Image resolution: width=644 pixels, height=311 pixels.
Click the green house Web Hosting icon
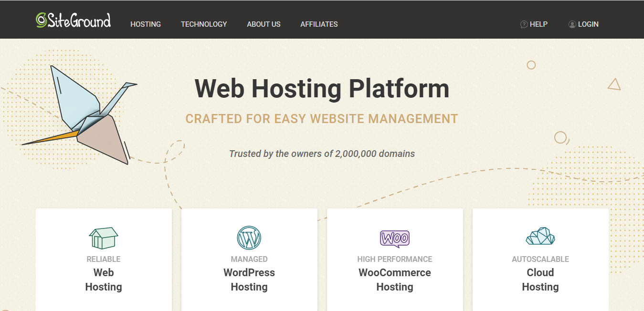click(104, 238)
